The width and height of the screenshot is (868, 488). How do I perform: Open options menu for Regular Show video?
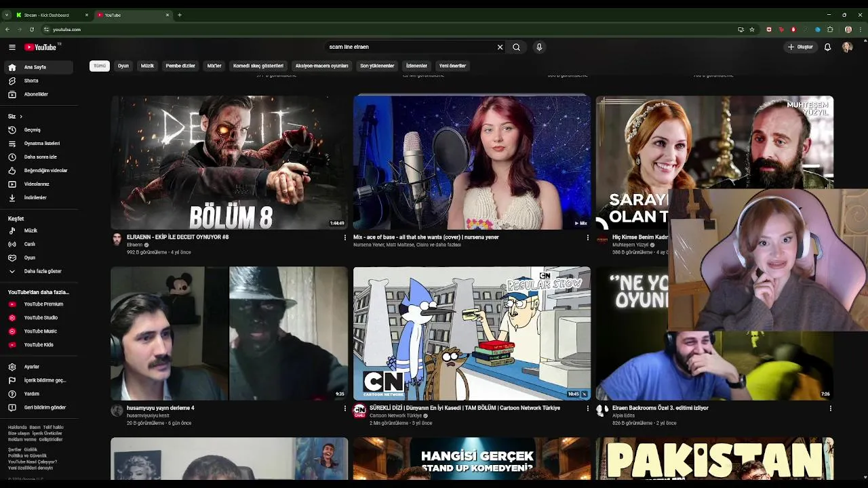[x=587, y=409]
